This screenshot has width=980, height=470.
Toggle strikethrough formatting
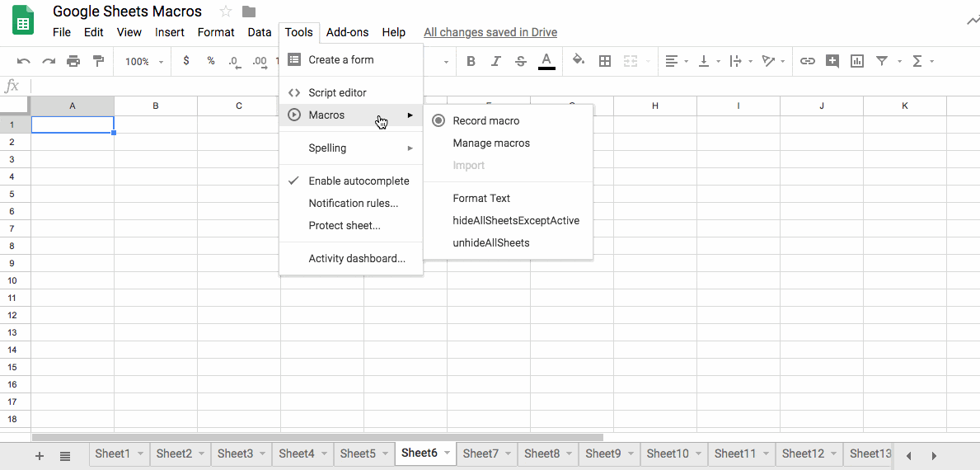click(521, 61)
